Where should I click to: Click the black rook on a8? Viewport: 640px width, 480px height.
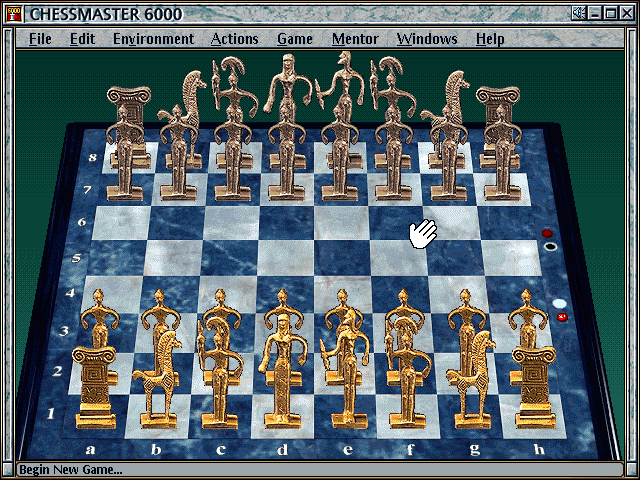coord(129,98)
